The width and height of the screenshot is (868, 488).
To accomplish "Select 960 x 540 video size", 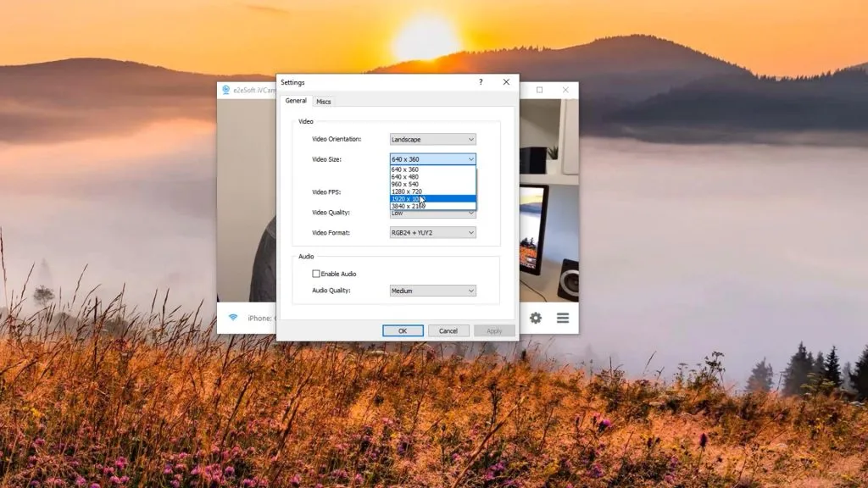I will 433,184.
